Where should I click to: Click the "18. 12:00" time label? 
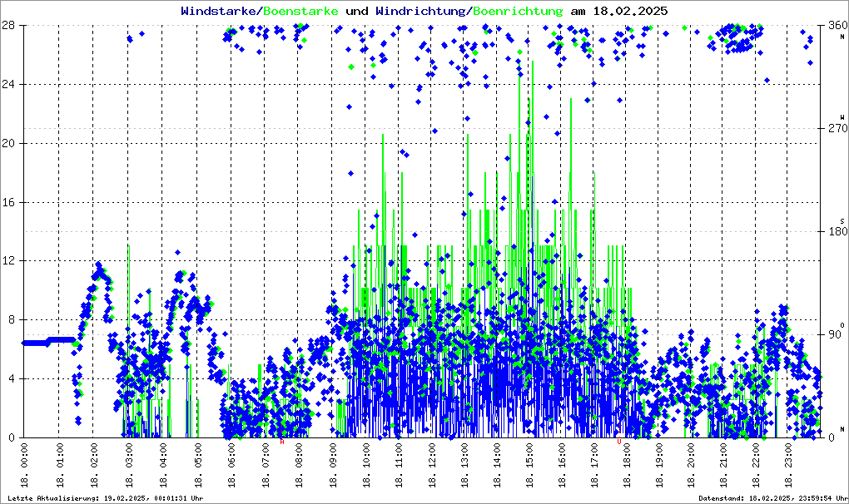(x=432, y=466)
